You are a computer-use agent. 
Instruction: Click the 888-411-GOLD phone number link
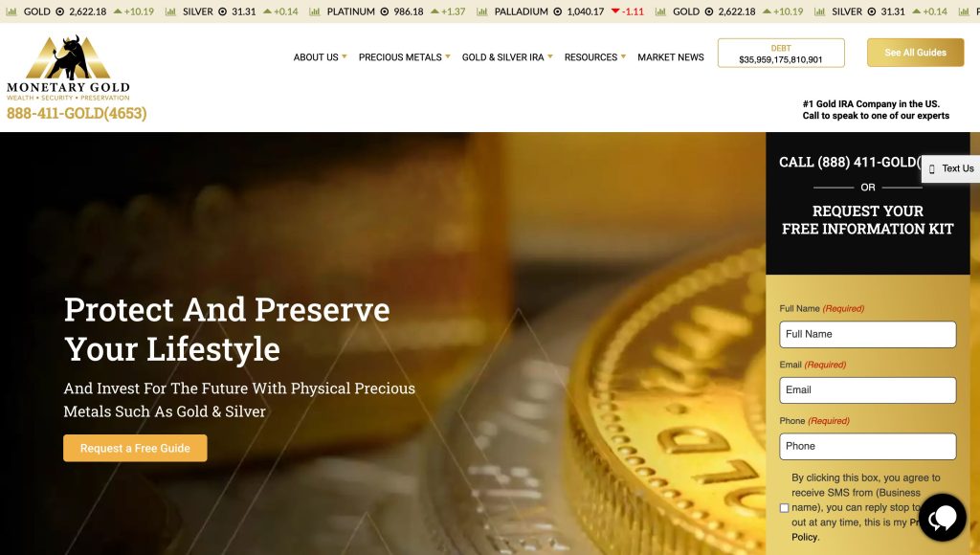pos(77,113)
